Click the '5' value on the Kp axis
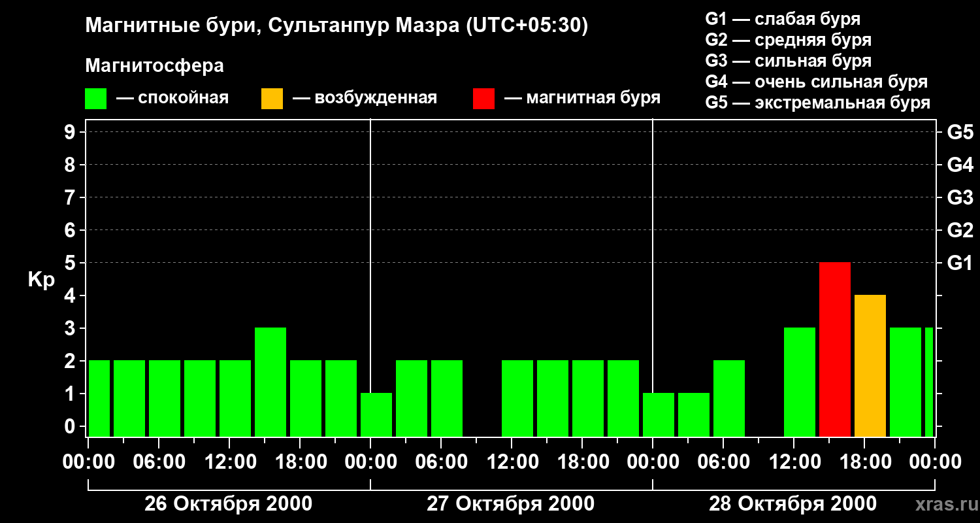This screenshot has width=980, height=523. [x=71, y=263]
